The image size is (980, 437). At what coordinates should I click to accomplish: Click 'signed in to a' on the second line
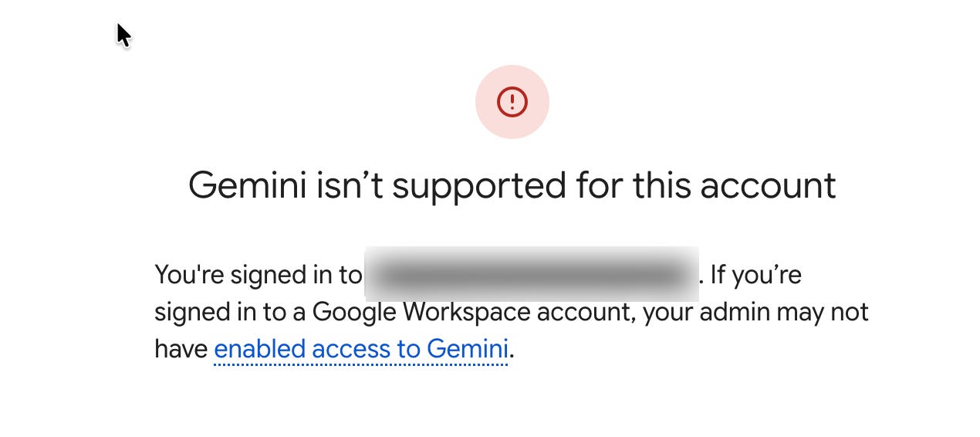[231, 313]
